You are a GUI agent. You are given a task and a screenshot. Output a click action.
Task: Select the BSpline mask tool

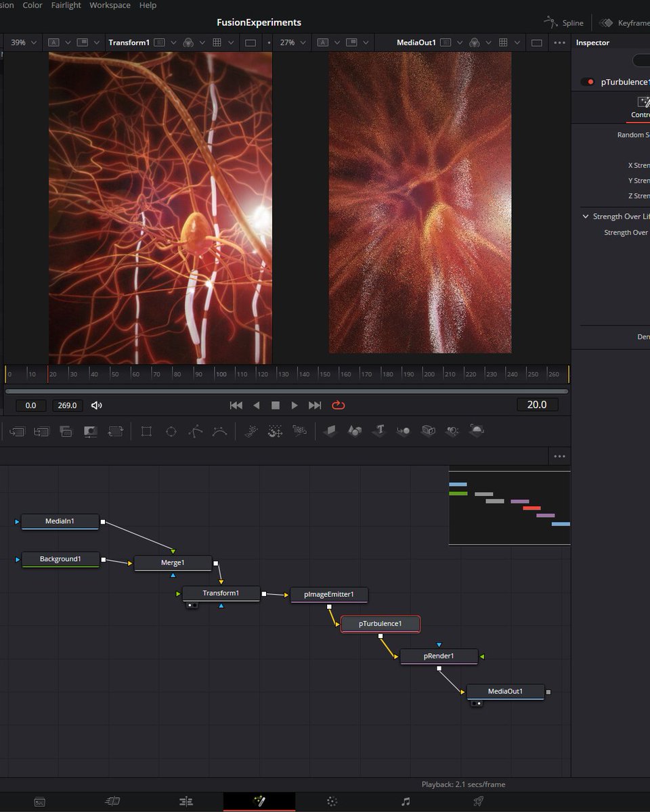219,431
